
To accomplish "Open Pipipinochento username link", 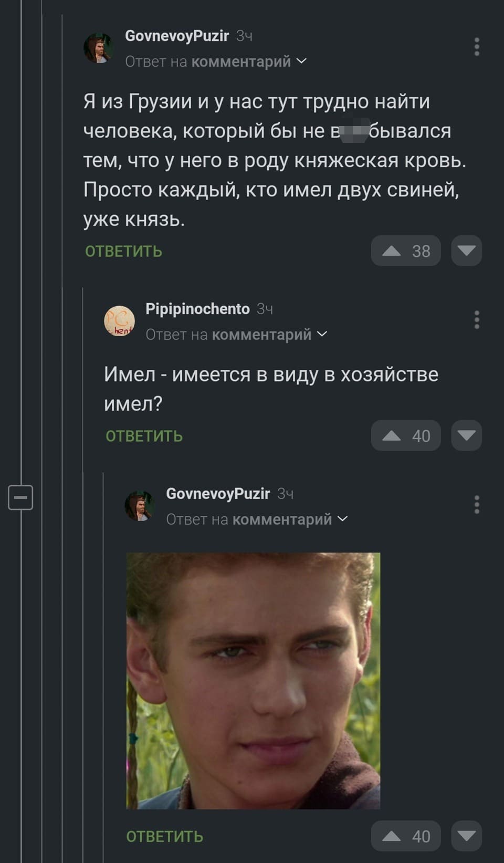I will [197, 309].
